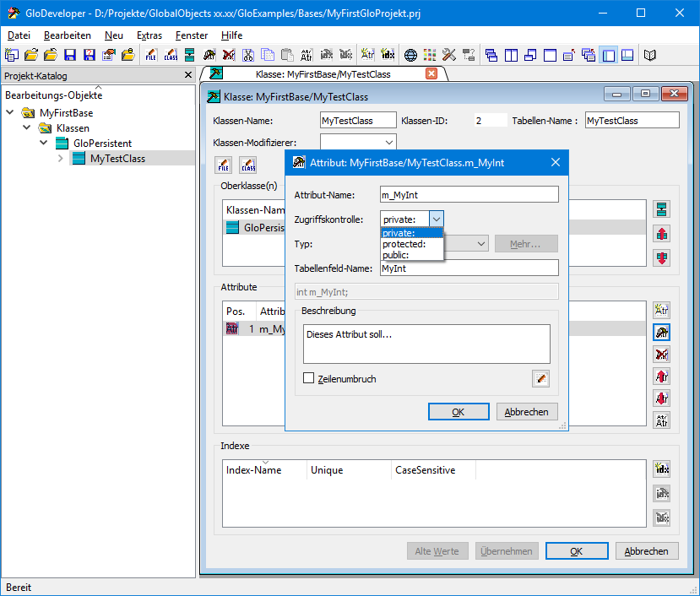Toggle the Zeilenumbruch checkbox

coord(308,378)
